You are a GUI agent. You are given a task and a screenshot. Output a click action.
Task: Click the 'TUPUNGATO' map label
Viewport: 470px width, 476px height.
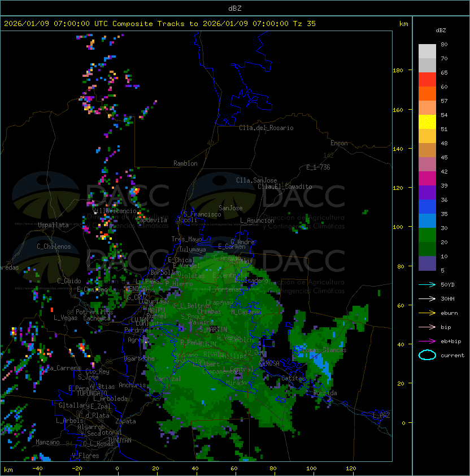pyautogui.click(x=92, y=393)
